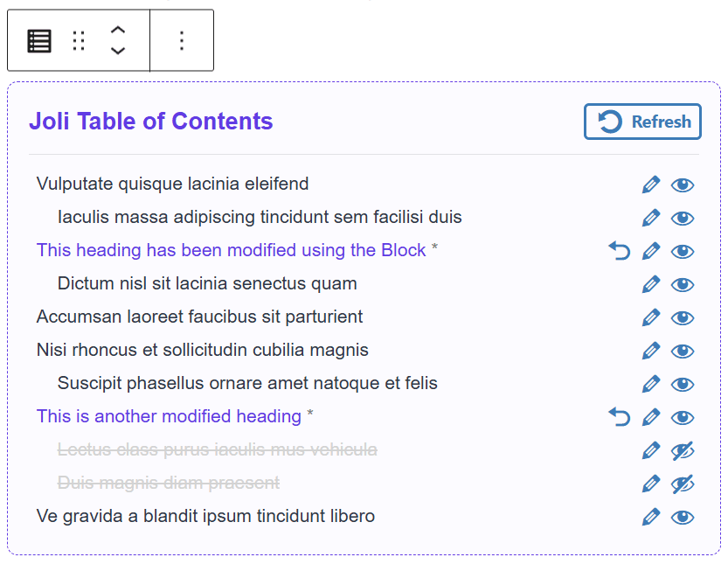The image size is (728, 564).
Task: Open the block options three-dot menu
Action: [x=182, y=40]
